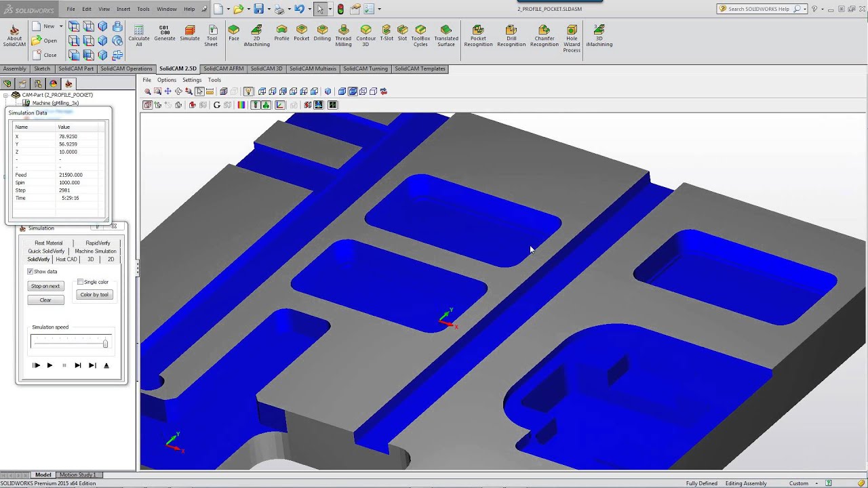Expand the SolidWorks new document dropdown arrow
This screenshot has height=488, width=868.
[227, 9]
